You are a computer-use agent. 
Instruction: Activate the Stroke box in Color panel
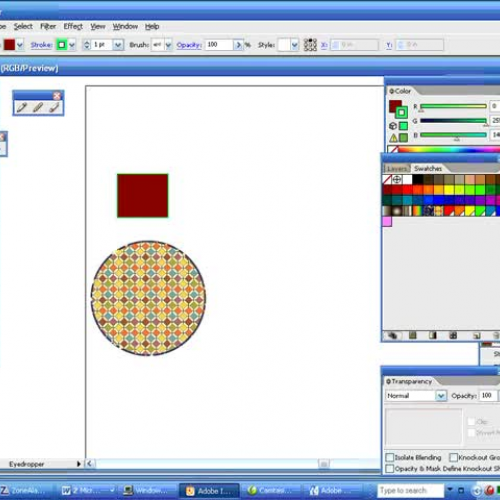click(402, 112)
